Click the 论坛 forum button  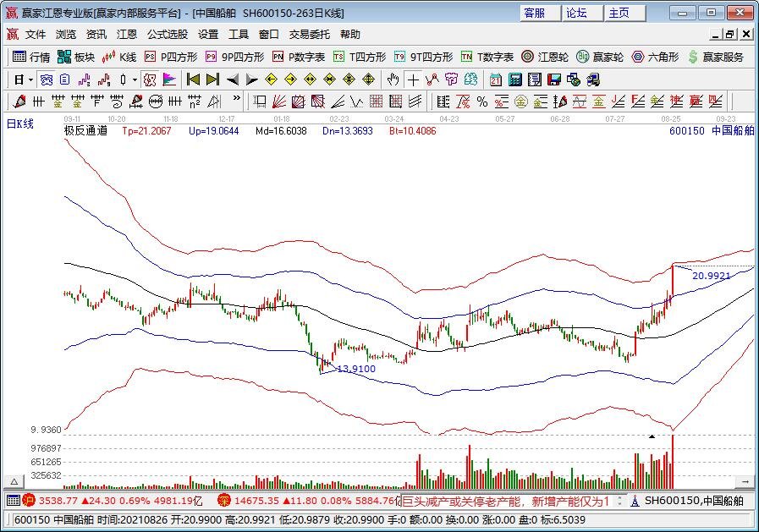point(583,13)
